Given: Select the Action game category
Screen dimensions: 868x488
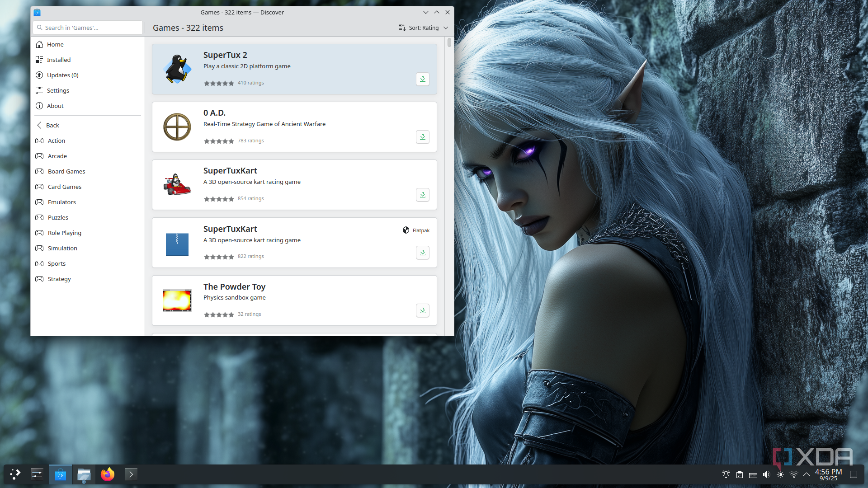Looking at the screenshot, I should pyautogui.click(x=88, y=141).
